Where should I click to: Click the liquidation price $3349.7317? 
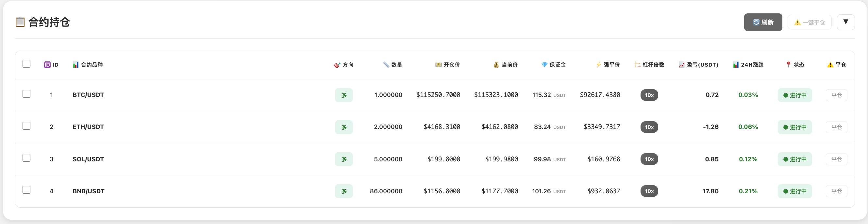coord(602,127)
